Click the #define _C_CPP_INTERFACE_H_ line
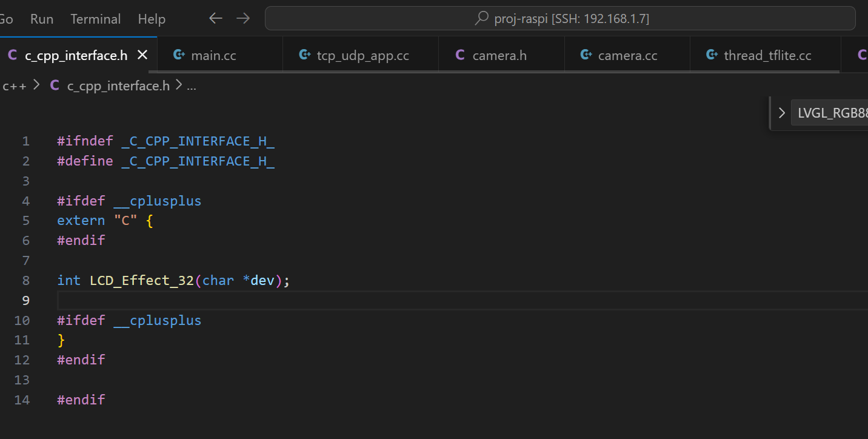868x439 pixels. (166, 161)
